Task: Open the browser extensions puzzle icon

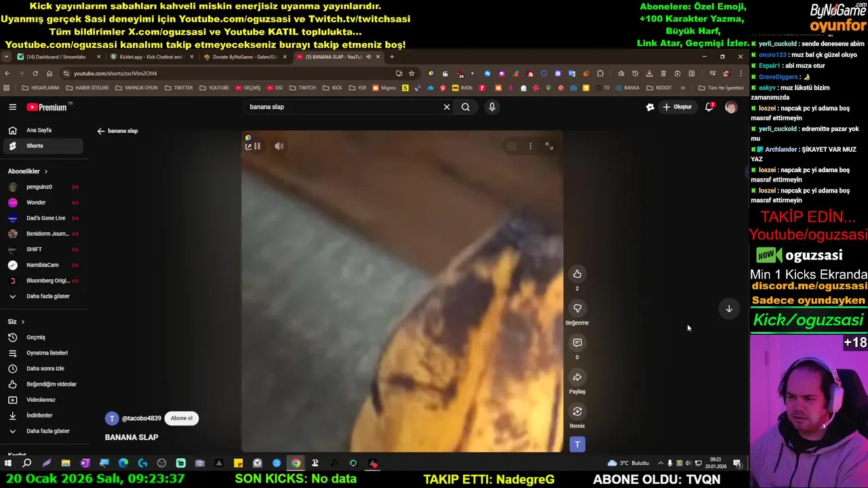Action: click(x=600, y=73)
